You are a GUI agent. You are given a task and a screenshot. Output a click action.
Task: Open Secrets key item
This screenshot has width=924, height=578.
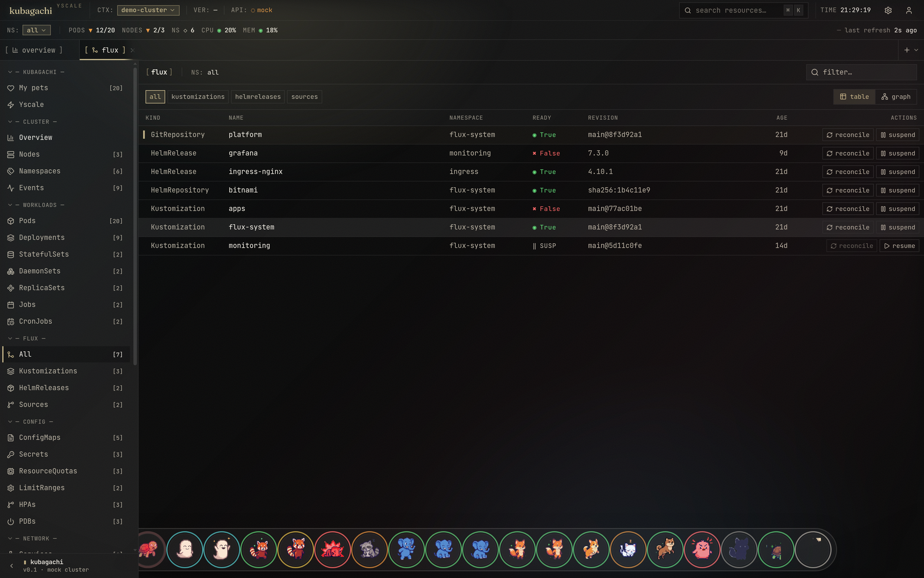[66, 455]
